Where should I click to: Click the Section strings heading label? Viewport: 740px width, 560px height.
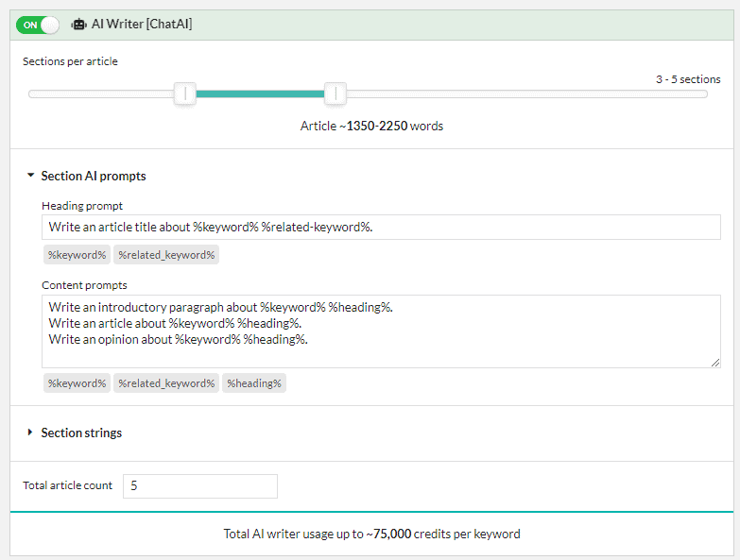click(81, 433)
